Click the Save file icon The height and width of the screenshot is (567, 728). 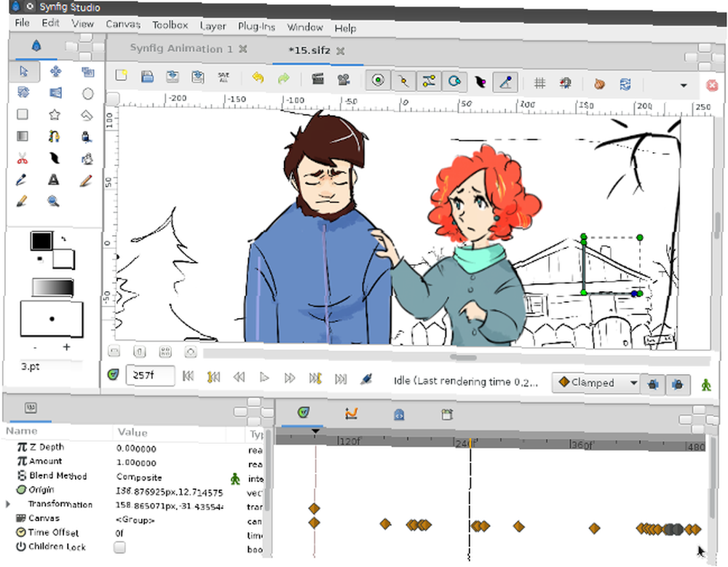[x=147, y=76]
